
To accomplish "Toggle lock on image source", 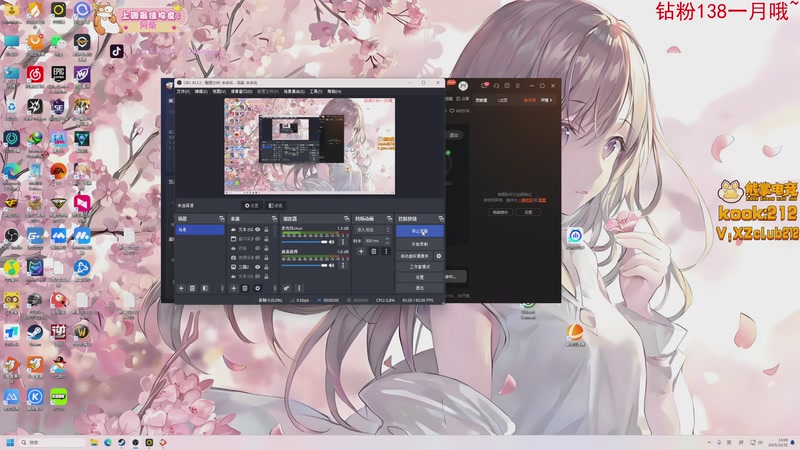I will click(266, 267).
